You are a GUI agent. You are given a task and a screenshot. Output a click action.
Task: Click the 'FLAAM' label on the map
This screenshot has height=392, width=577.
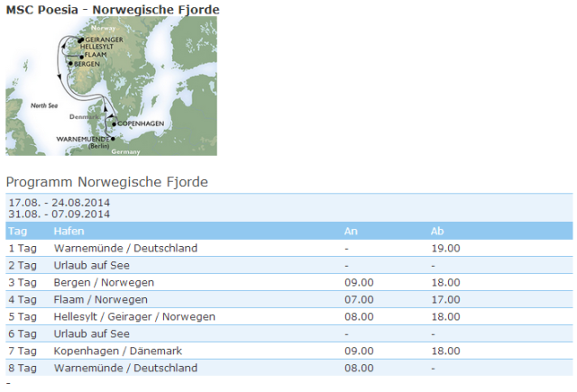point(96,55)
